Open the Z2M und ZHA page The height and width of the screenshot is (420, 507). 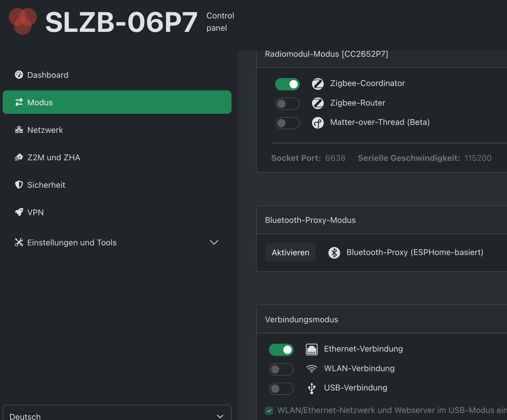(x=117, y=157)
